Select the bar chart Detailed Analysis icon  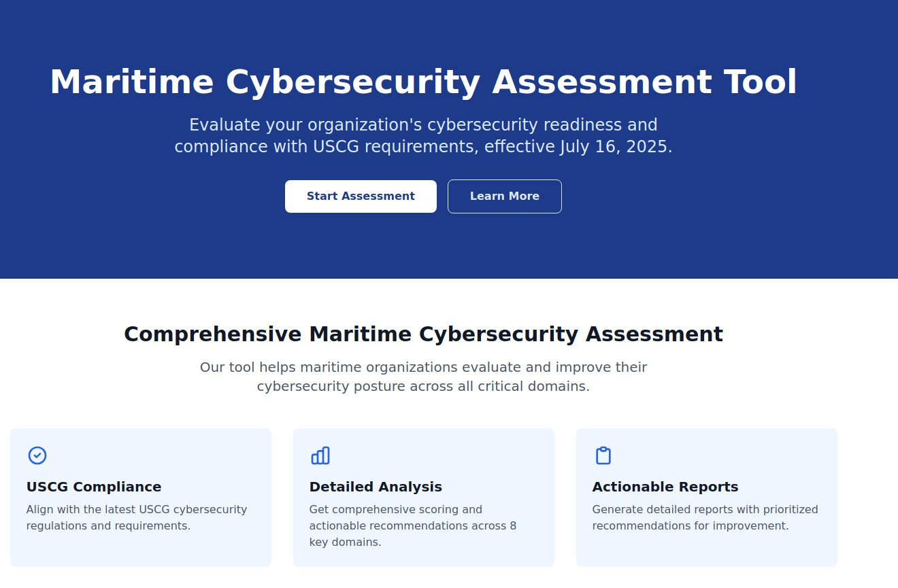[x=320, y=455]
